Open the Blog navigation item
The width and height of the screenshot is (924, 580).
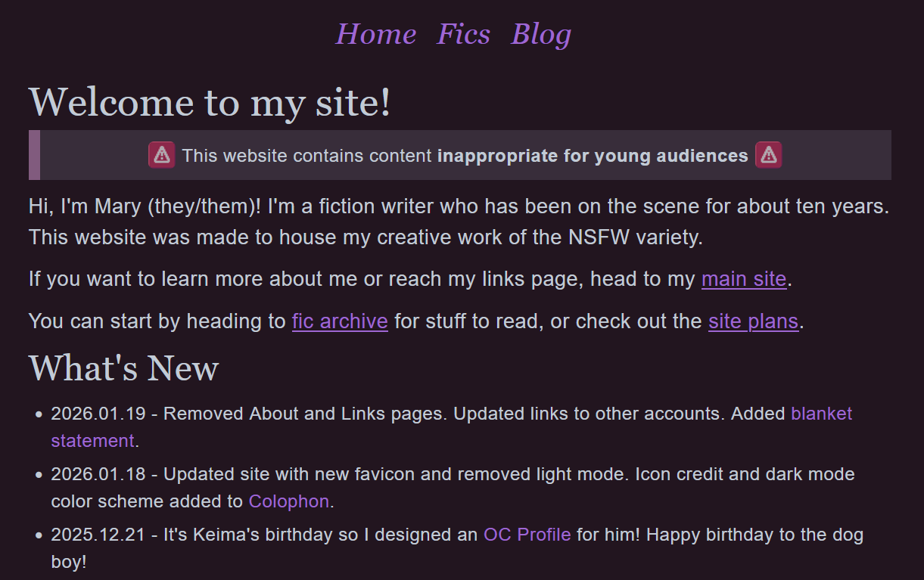[541, 33]
